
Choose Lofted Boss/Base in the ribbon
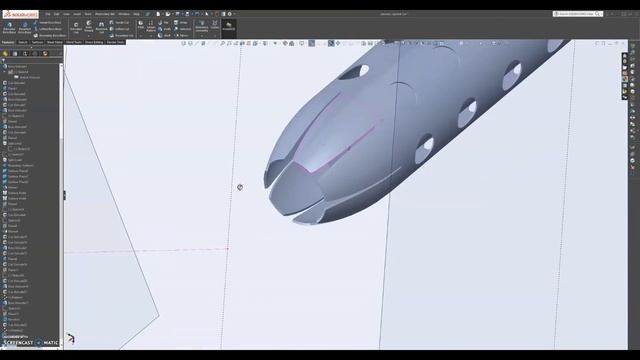pos(48,29)
